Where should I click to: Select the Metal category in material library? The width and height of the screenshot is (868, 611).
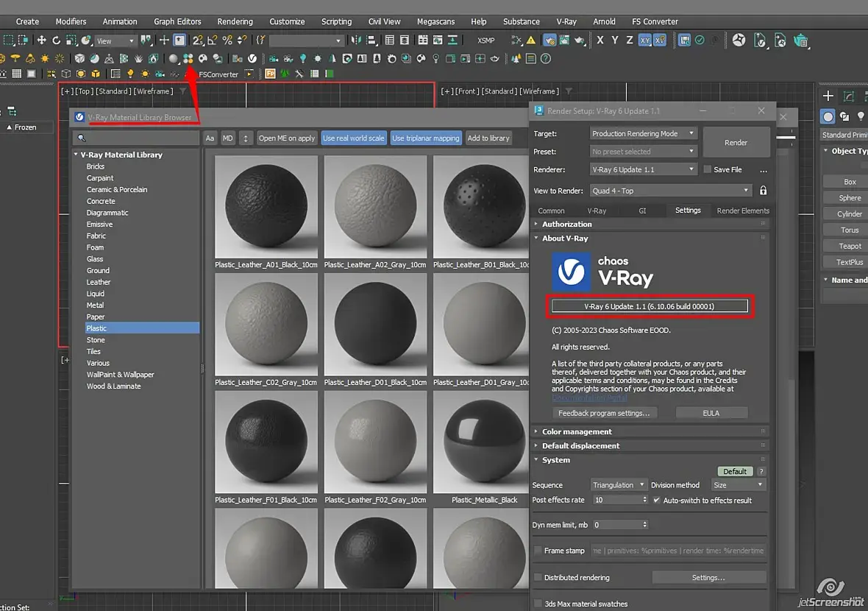tap(95, 305)
